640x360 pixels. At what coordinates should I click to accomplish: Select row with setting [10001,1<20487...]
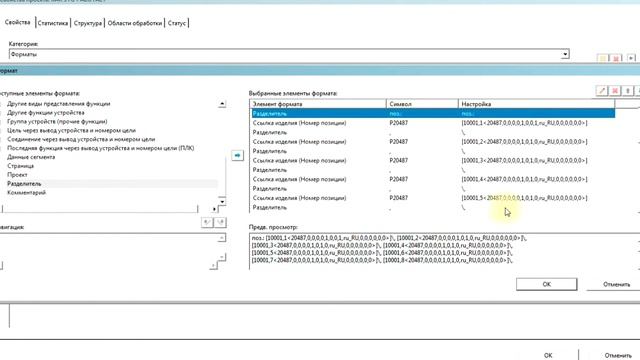click(432, 123)
